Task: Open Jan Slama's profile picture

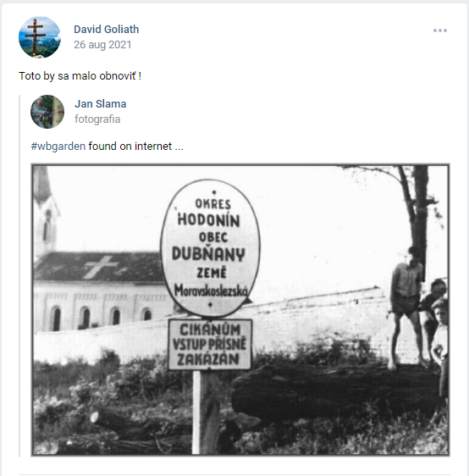Action: 47,112
